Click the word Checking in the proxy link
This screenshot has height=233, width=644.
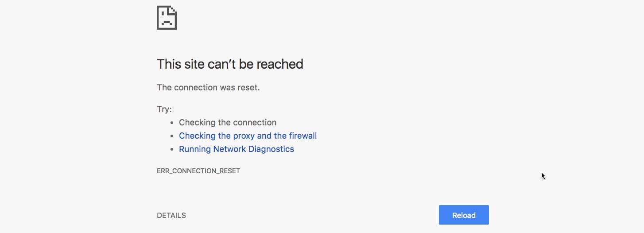[x=197, y=136]
